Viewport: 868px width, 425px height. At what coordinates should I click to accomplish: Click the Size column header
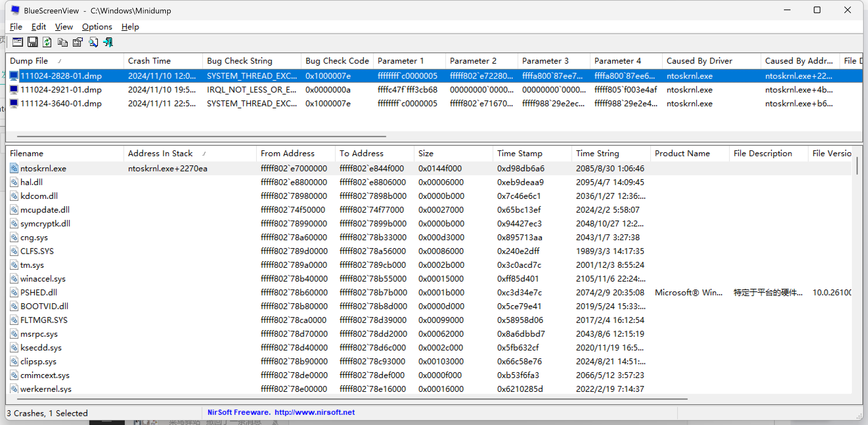pos(454,154)
